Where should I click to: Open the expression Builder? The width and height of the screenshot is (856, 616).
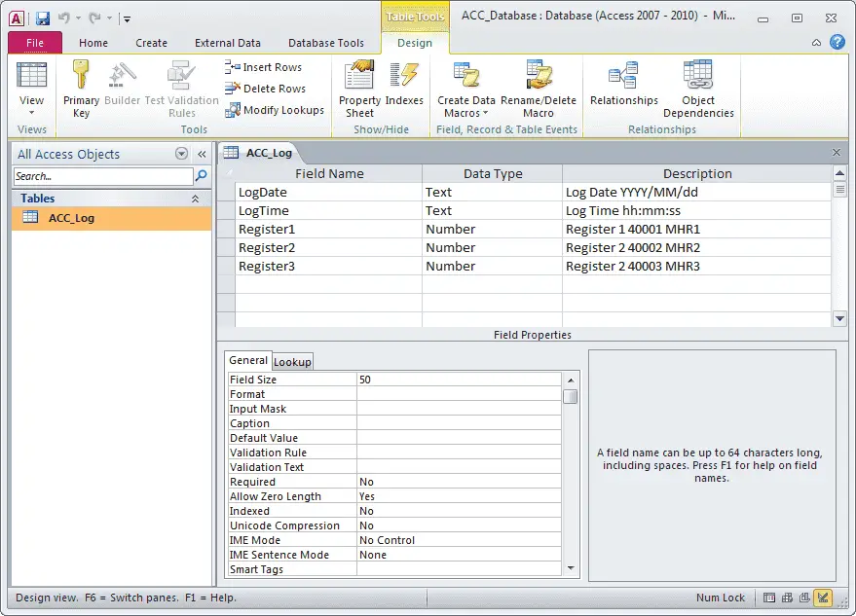click(x=123, y=84)
